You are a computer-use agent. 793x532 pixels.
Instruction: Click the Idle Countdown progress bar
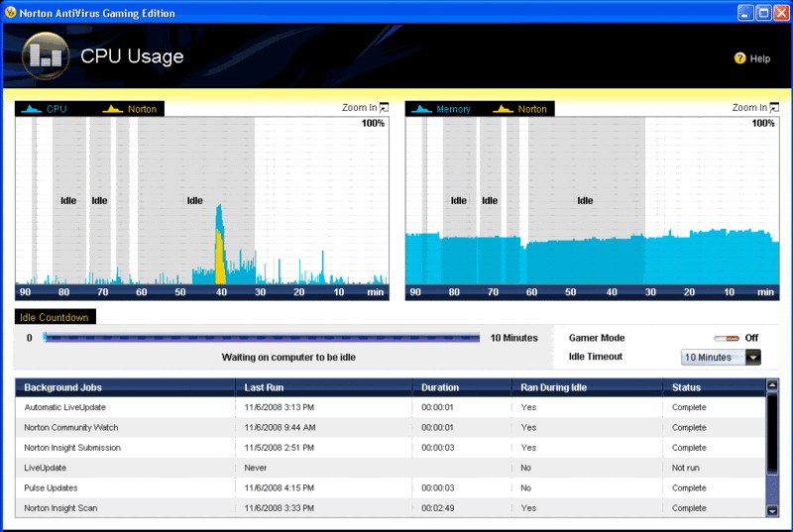coord(262,338)
